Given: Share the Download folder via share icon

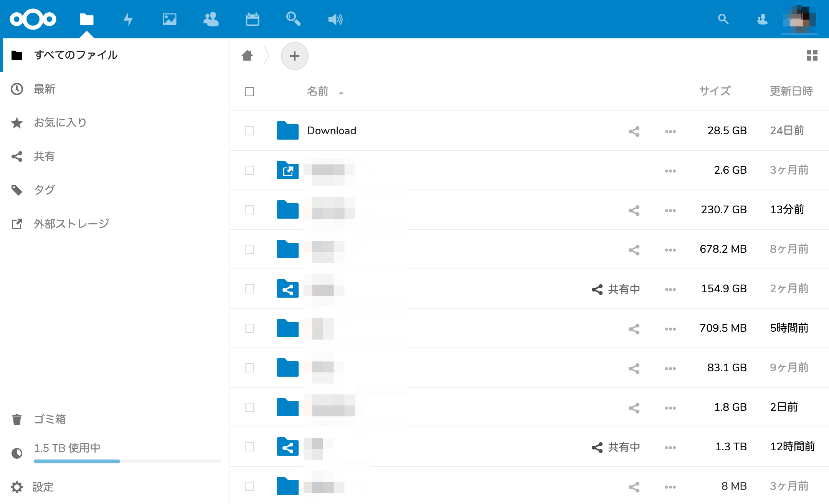Looking at the screenshot, I should coord(634,131).
